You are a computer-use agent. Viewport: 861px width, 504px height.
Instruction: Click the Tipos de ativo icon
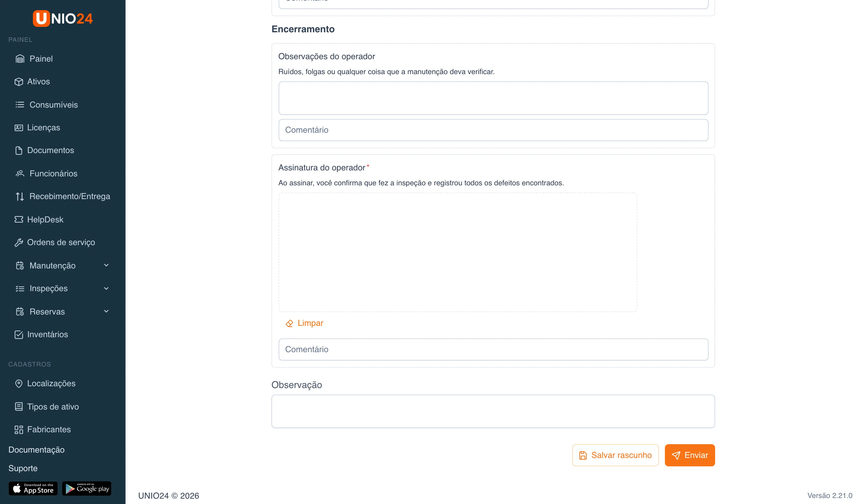(x=19, y=407)
